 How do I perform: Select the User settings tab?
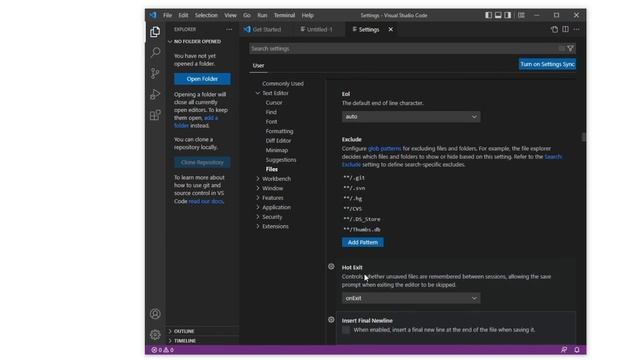258,66
